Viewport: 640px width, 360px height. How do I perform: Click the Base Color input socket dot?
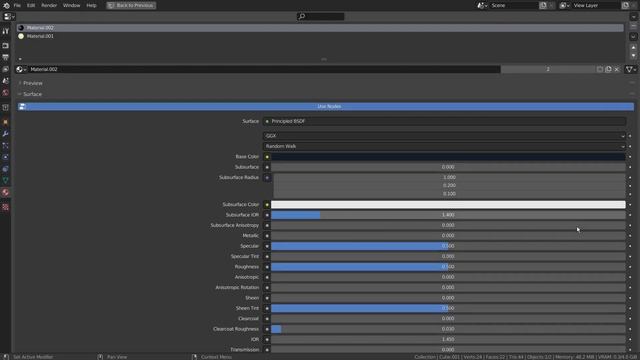pyautogui.click(x=267, y=157)
